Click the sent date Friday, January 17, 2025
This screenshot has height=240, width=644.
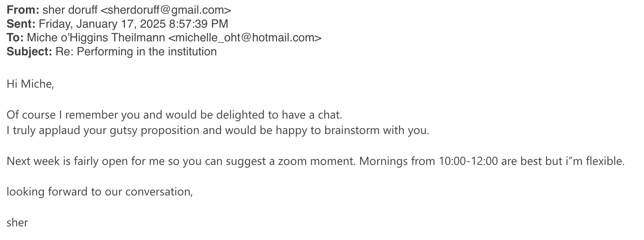[x=102, y=24]
